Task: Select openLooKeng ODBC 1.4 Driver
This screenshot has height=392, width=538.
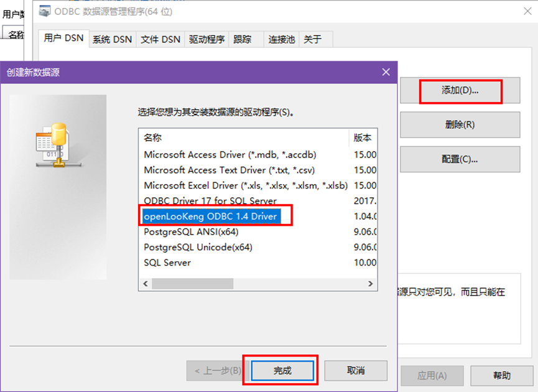Action: pyautogui.click(x=210, y=217)
